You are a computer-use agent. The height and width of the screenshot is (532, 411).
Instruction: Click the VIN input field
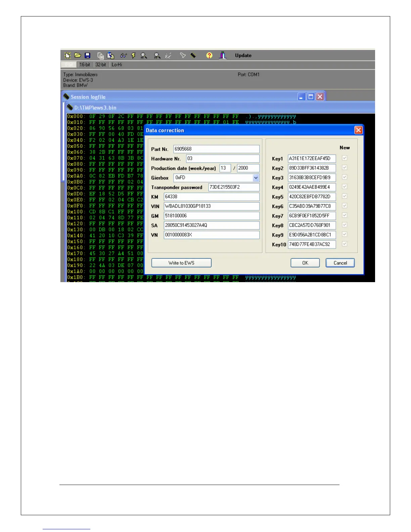click(212, 206)
